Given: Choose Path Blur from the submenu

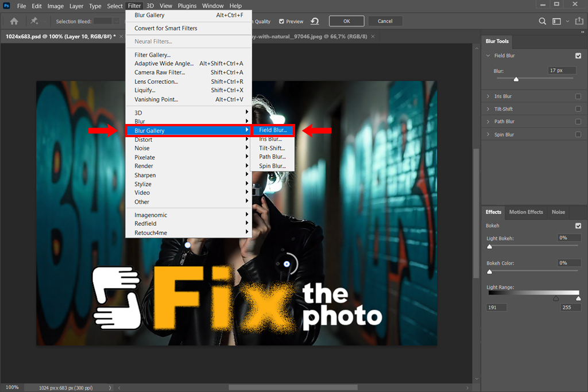Looking at the screenshot, I should click(272, 157).
